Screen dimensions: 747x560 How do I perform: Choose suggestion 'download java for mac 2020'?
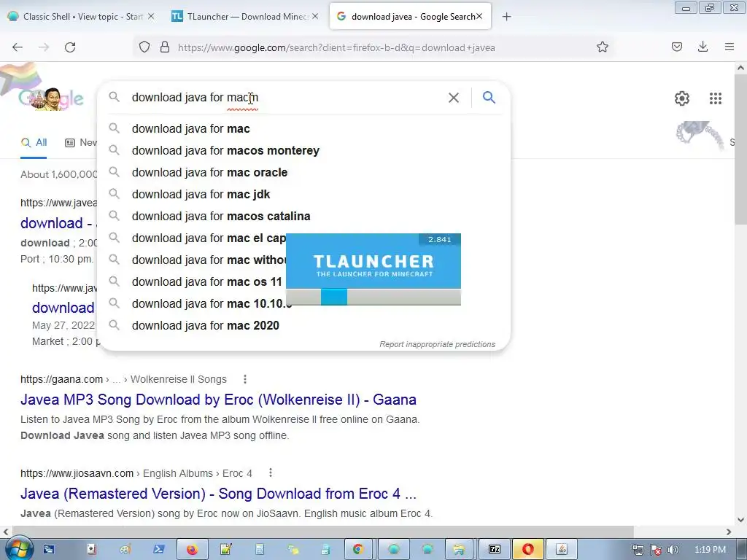[x=303, y=326]
